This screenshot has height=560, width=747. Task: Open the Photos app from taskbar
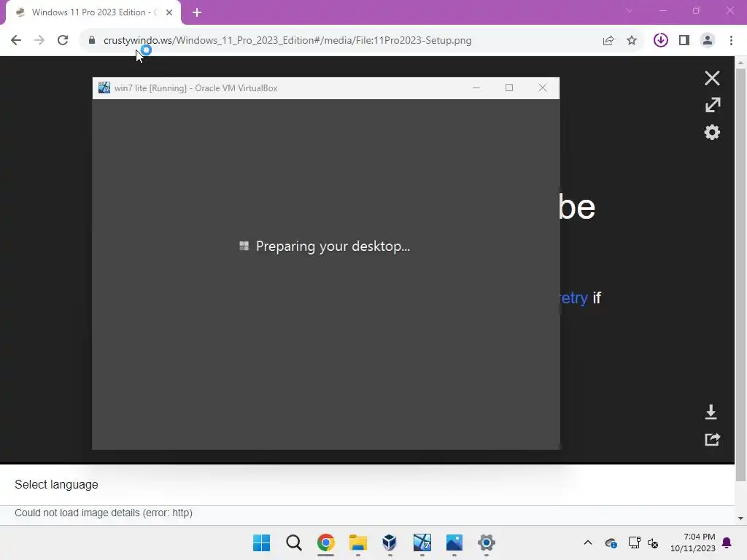[x=454, y=542]
